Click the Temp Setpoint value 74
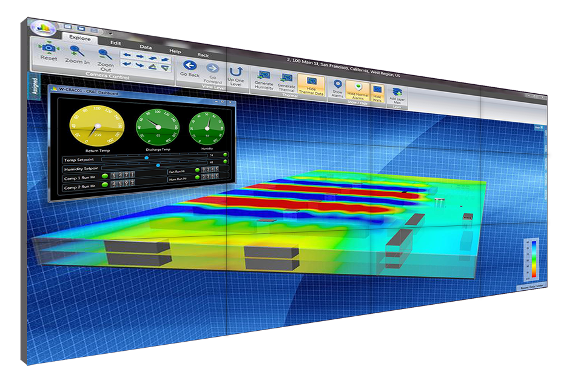Screen dimensions: 569x392 click(x=212, y=155)
